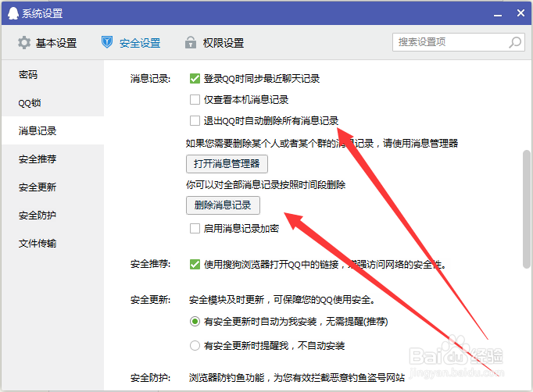This screenshot has width=533, height=392.
Task: Select 有安全更新时自动为我安装 radio option
Action: click(195, 322)
